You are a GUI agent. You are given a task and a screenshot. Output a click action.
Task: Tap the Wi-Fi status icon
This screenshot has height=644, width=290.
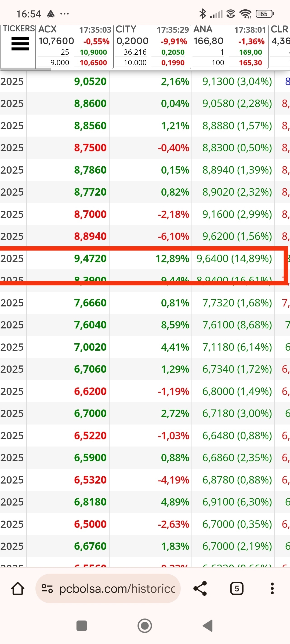(245, 14)
